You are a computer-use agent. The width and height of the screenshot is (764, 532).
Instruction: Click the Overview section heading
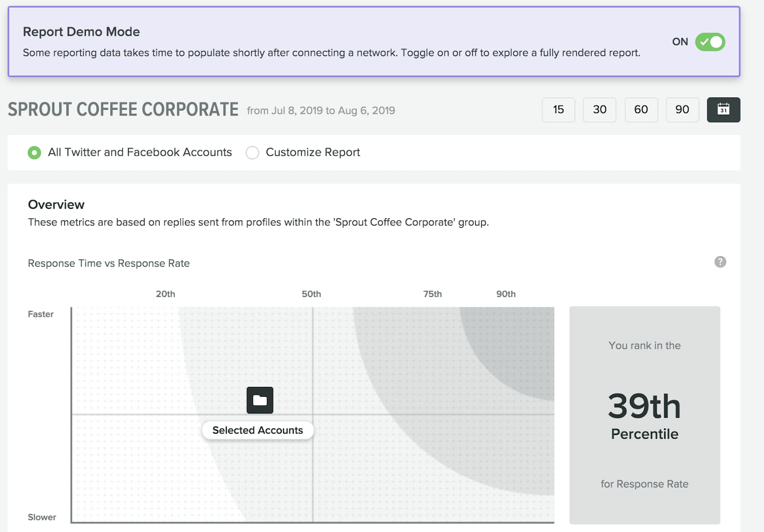tap(56, 205)
